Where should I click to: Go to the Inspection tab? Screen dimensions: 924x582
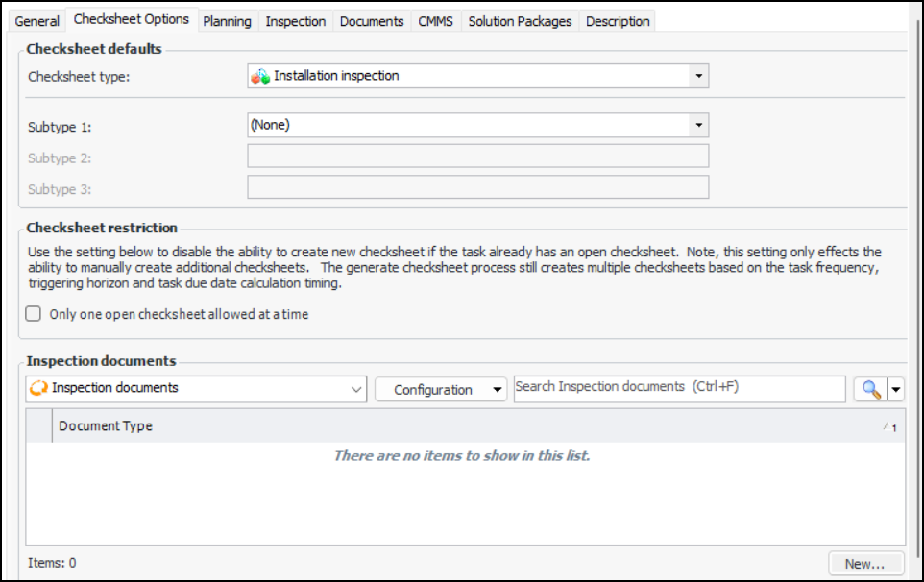(x=295, y=21)
